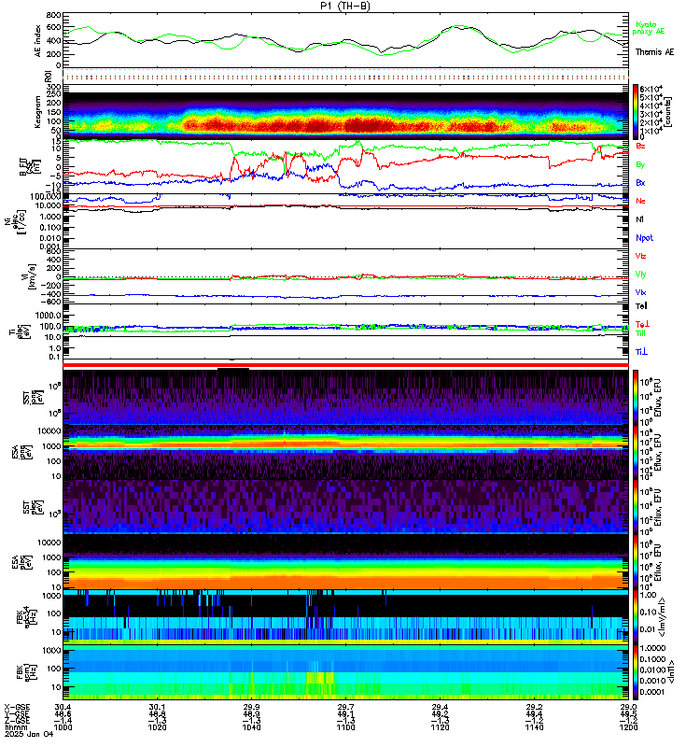Click the ESA electron Eflux color bar
700x747 pixels.
pos(636,562)
